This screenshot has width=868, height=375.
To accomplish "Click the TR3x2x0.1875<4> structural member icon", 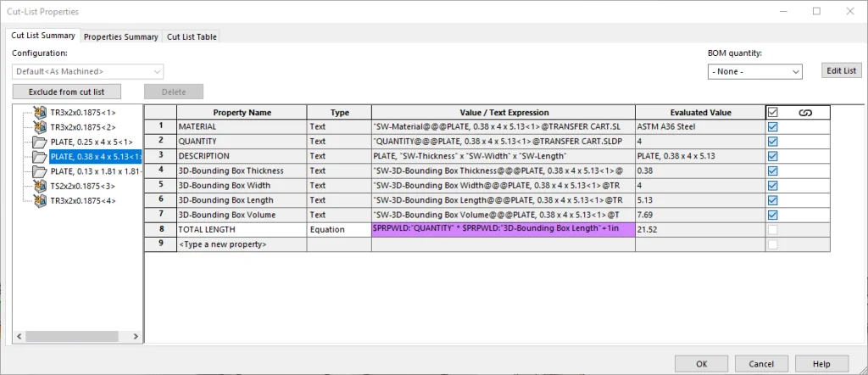I will (40, 200).
